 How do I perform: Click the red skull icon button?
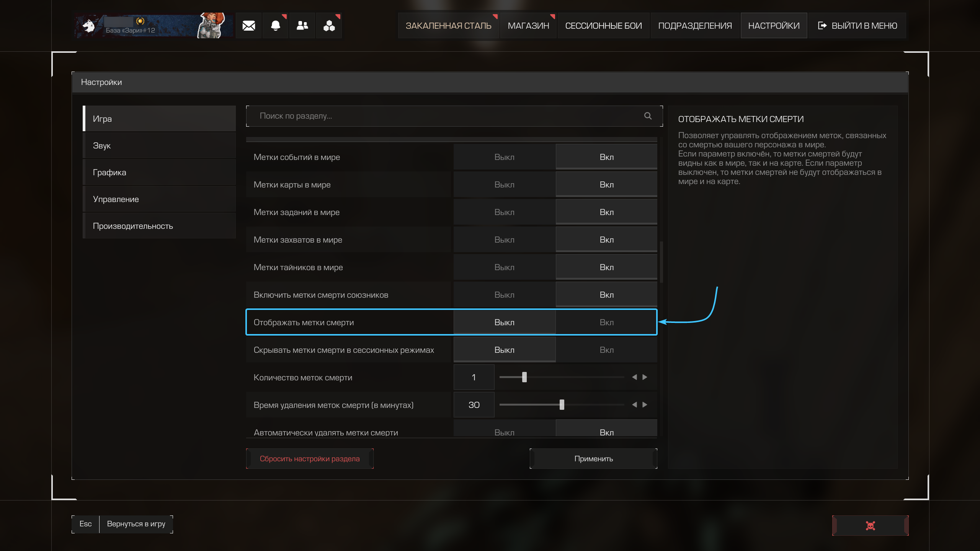coord(870,525)
